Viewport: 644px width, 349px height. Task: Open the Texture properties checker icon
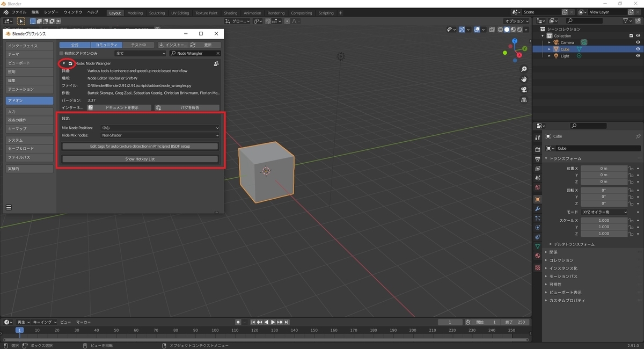[537, 267]
